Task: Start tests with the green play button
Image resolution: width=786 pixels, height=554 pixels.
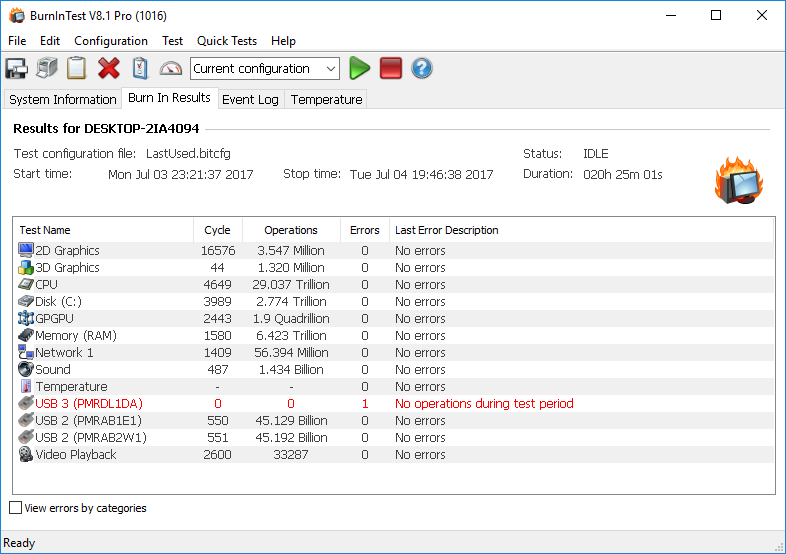Action: point(359,68)
